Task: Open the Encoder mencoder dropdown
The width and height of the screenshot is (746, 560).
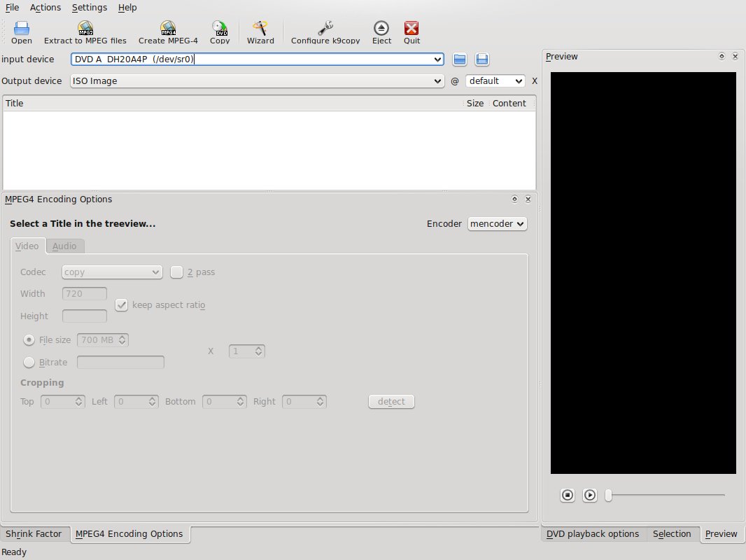Action: point(497,223)
